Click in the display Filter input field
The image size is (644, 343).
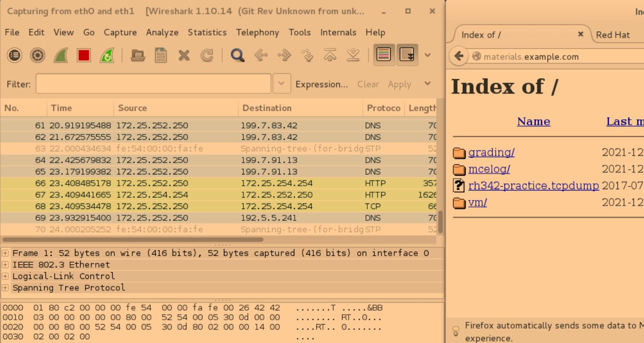154,83
